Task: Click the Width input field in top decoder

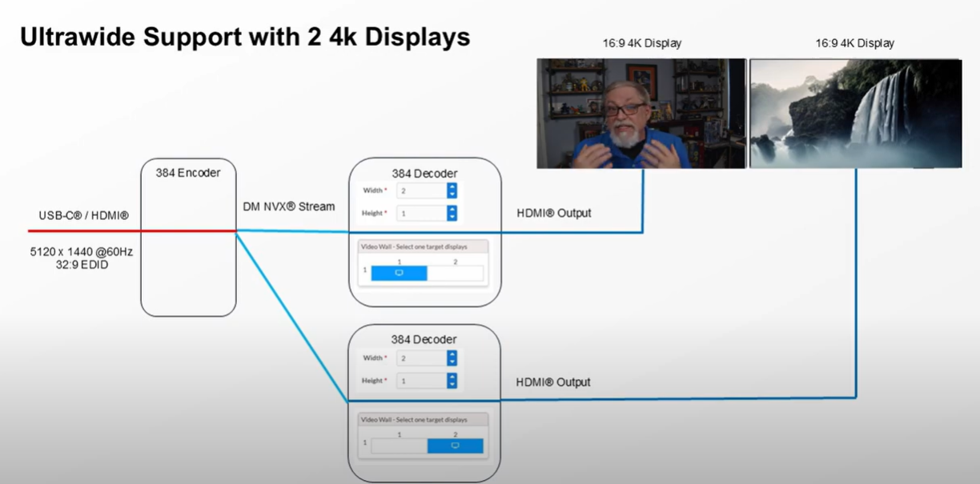Action: (x=421, y=190)
